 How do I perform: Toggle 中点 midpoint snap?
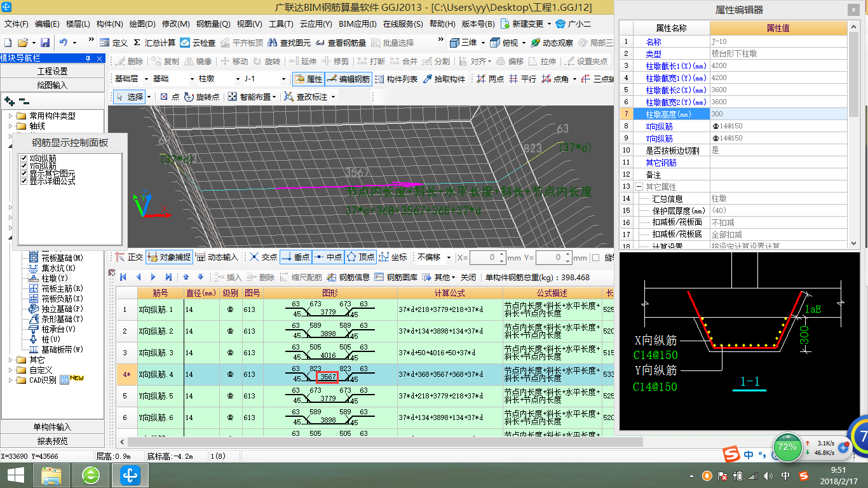pos(328,257)
